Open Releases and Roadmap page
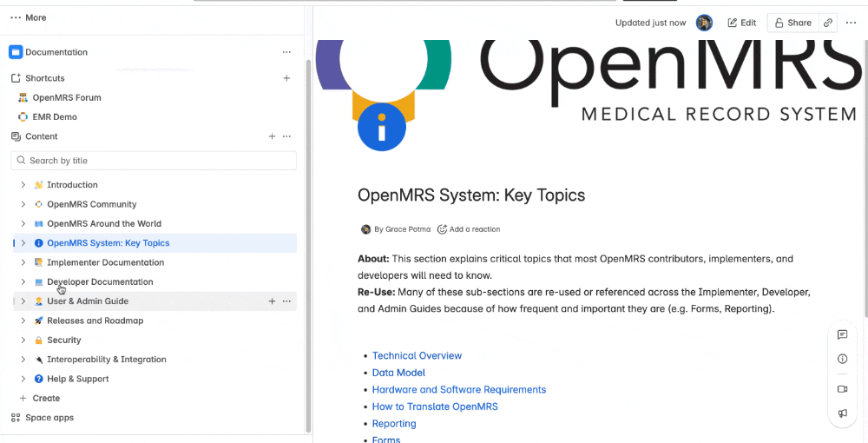This screenshot has height=443, width=868. click(95, 321)
